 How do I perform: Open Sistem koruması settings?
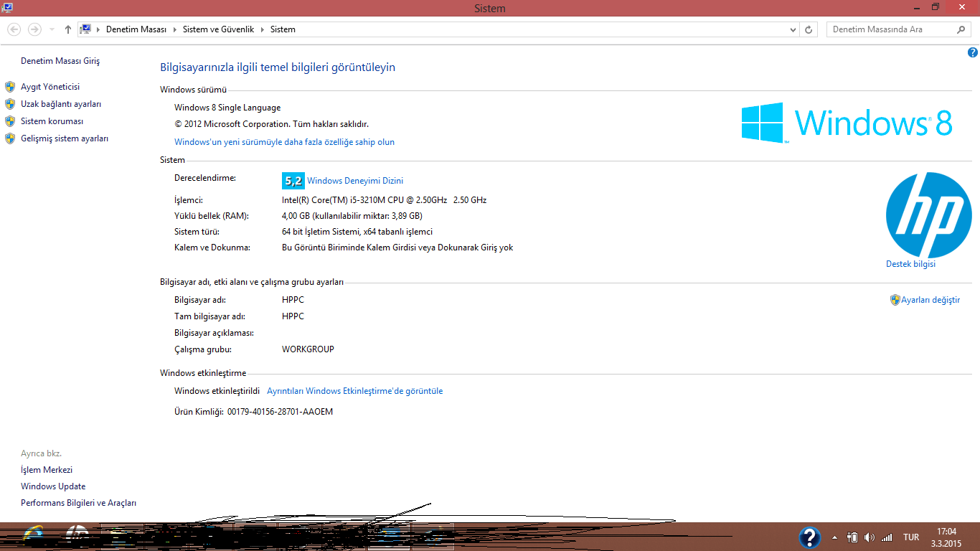click(52, 121)
